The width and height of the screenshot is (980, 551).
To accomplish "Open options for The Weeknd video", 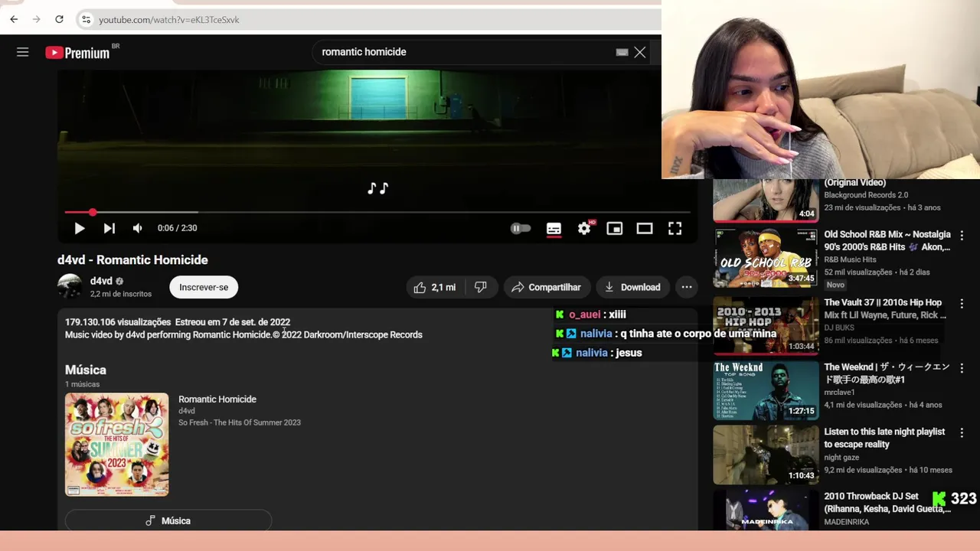I will click(962, 368).
